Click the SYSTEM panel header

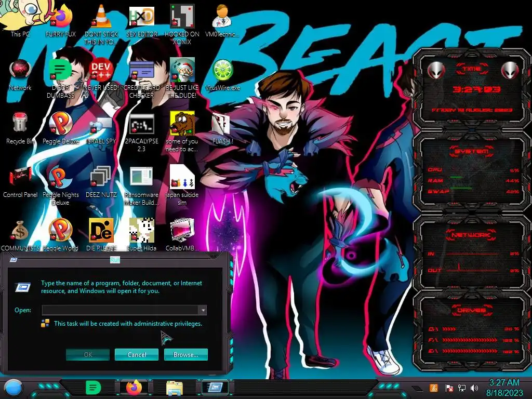(472, 151)
